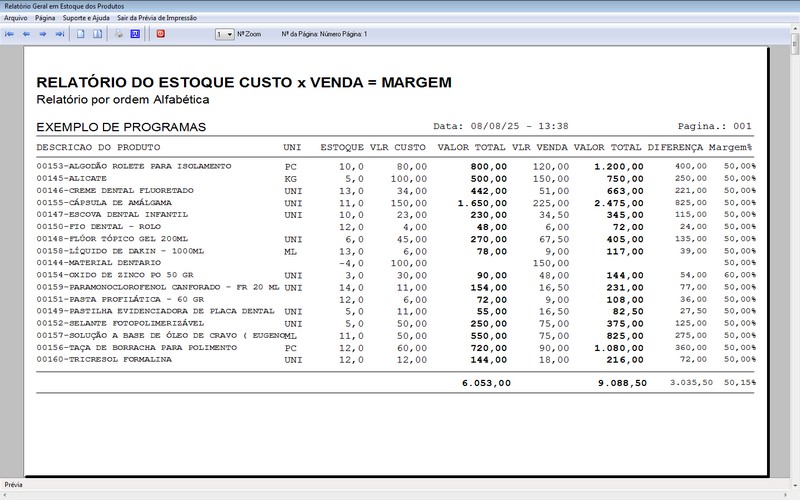Switch to two-page view icon
Screen dimensions: 800x500
click(x=97, y=34)
